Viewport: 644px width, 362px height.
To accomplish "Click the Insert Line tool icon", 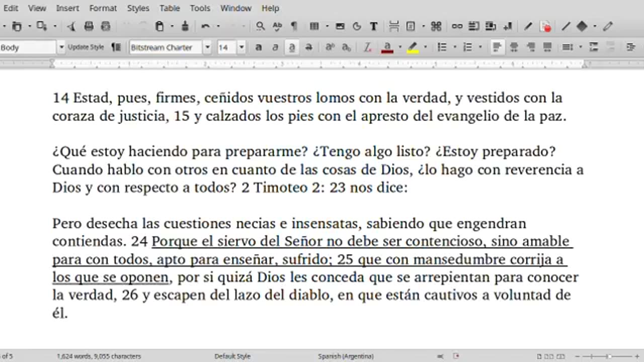I will tap(566, 27).
